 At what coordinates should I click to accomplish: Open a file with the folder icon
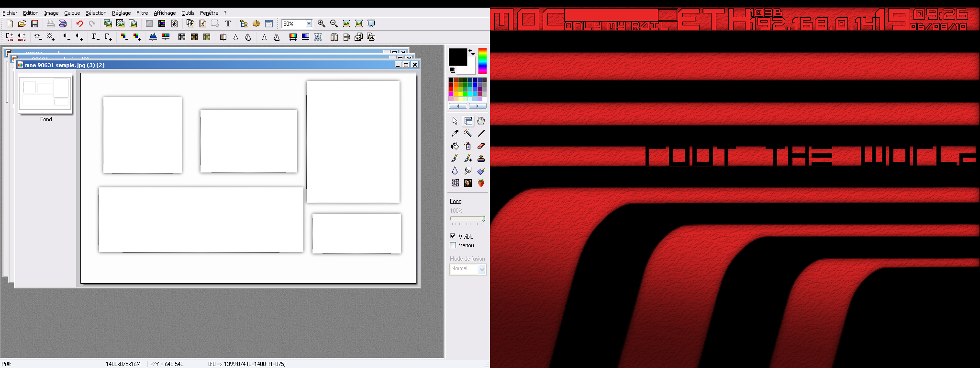tap(22, 23)
